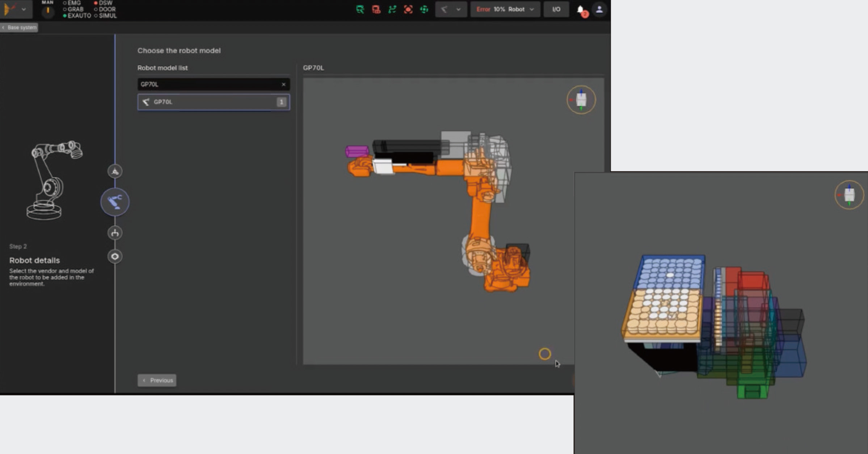Select the robot arm step icon in wizard
This screenshot has width=868, height=454.
(115, 202)
